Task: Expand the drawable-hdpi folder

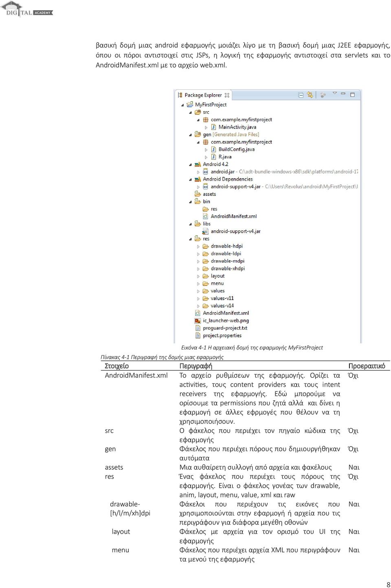Action: [198, 246]
